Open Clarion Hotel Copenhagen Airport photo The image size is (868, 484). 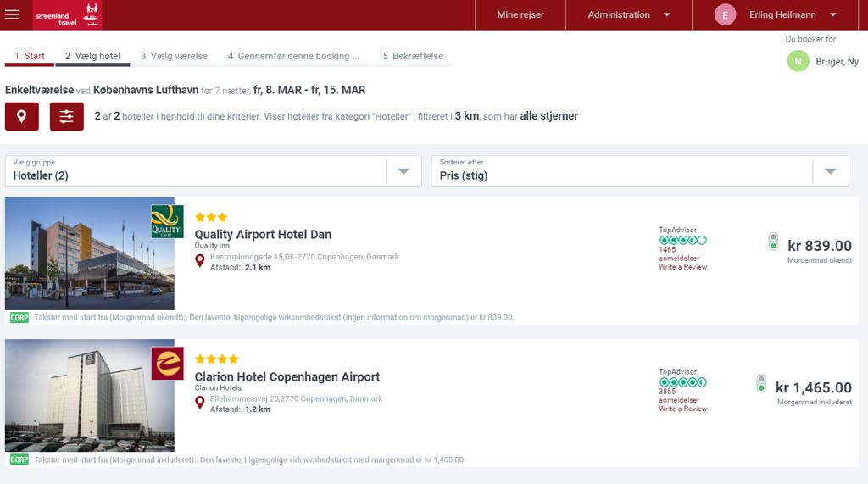pyautogui.click(x=90, y=395)
